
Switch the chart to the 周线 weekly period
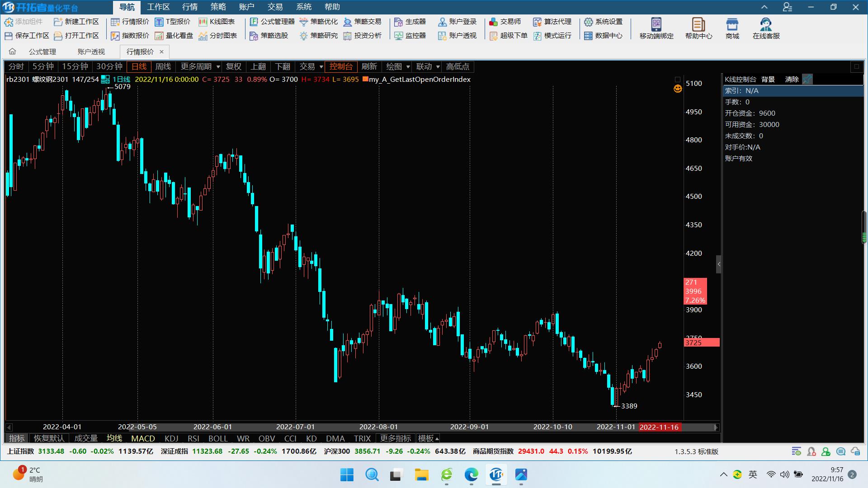(163, 66)
